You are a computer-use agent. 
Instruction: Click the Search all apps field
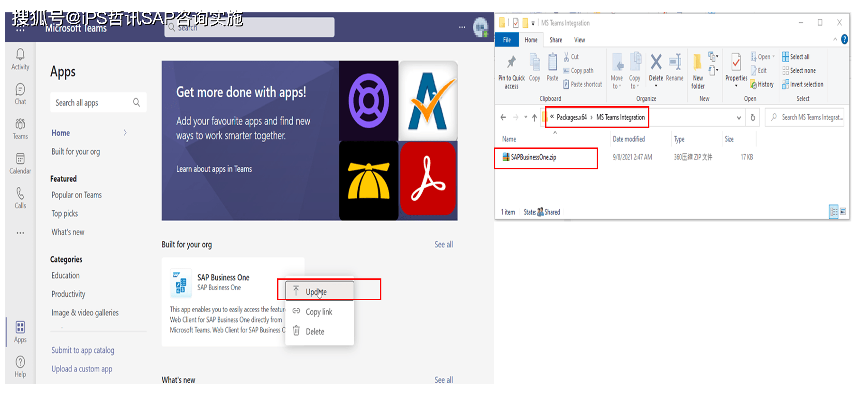point(98,102)
